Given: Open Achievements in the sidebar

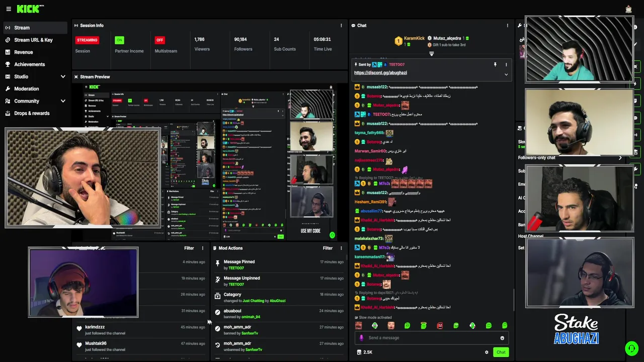Looking at the screenshot, I should 30,64.
